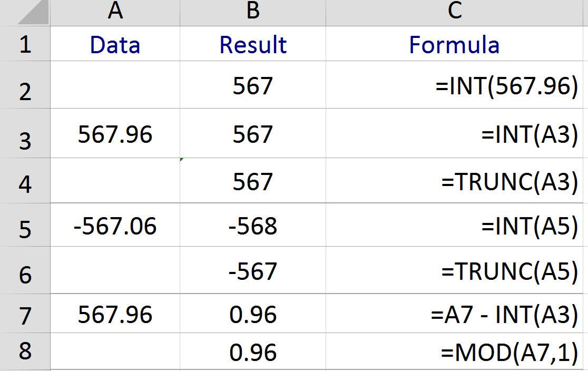Select column B header
Image resolution: width=588 pixels, height=371 pixels.
click(253, 12)
